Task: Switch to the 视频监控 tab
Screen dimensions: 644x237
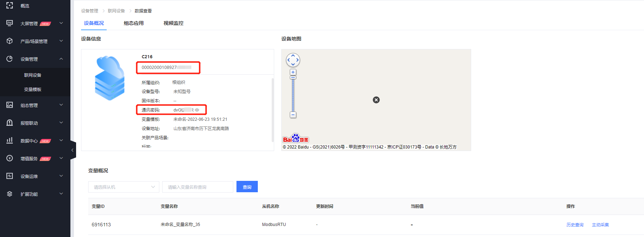Action: 174,23
